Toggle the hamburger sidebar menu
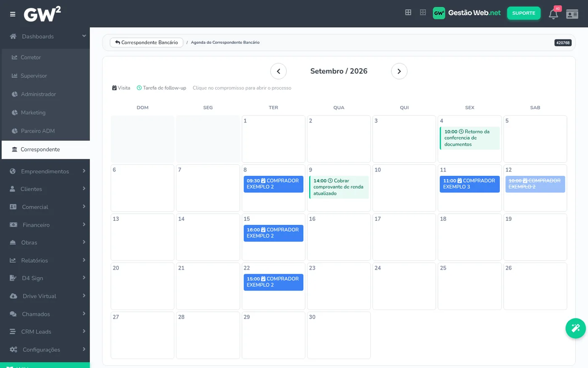 click(13, 14)
